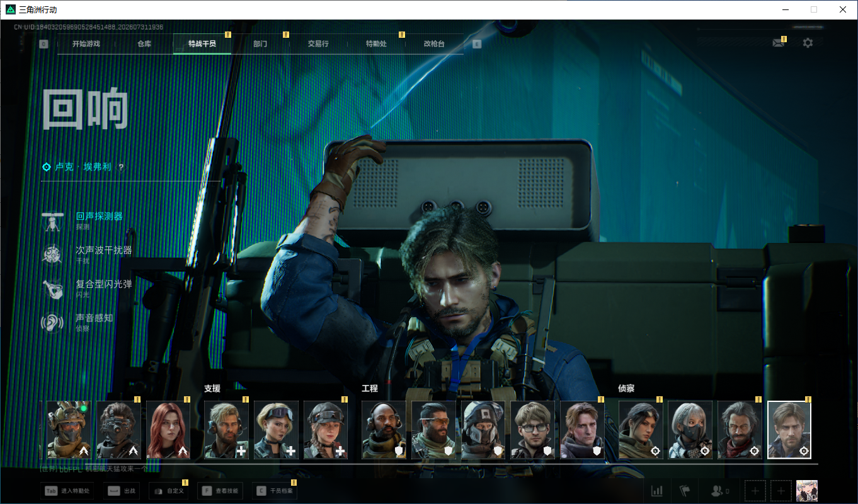The height and width of the screenshot is (504, 858).
Task: Select the bald bearded engineer with headset
Action: pyautogui.click(x=384, y=430)
